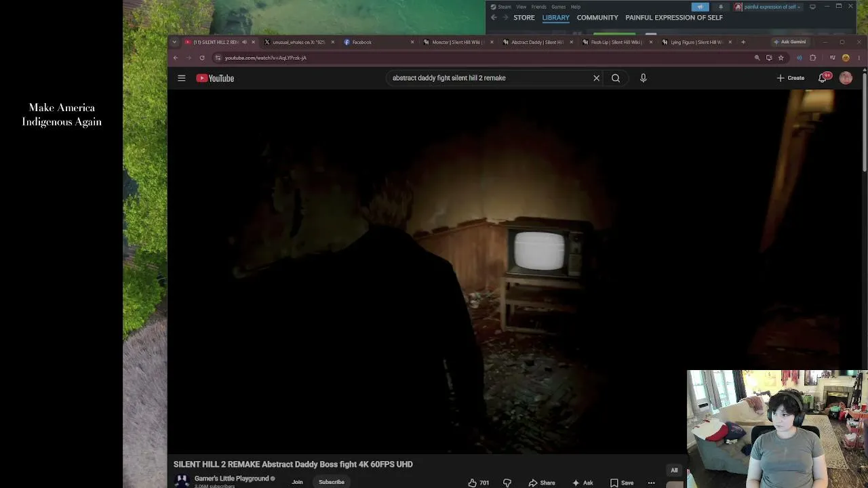Open the YouTube guide hamburger menu

(182, 78)
